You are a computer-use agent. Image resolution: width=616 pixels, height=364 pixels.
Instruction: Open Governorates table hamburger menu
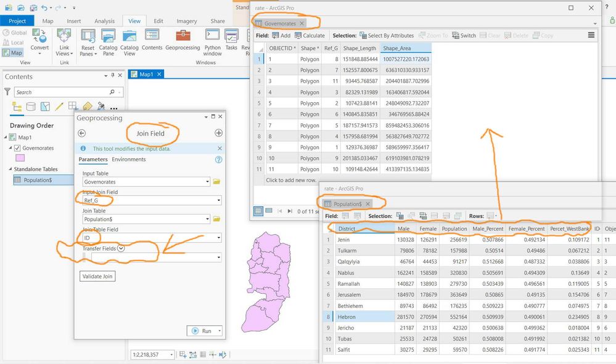click(591, 35)
